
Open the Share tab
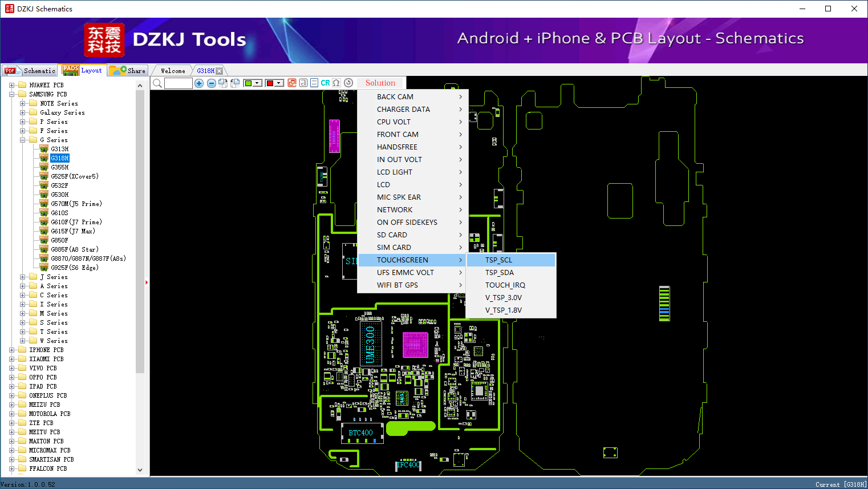pyautogui.click(x=128, y=71)
